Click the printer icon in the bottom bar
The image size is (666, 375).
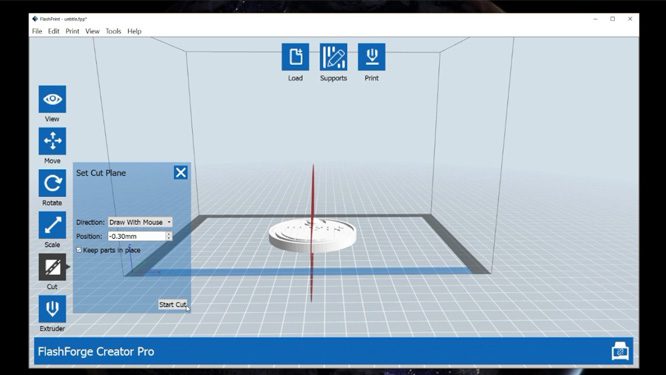pos(620,351)
